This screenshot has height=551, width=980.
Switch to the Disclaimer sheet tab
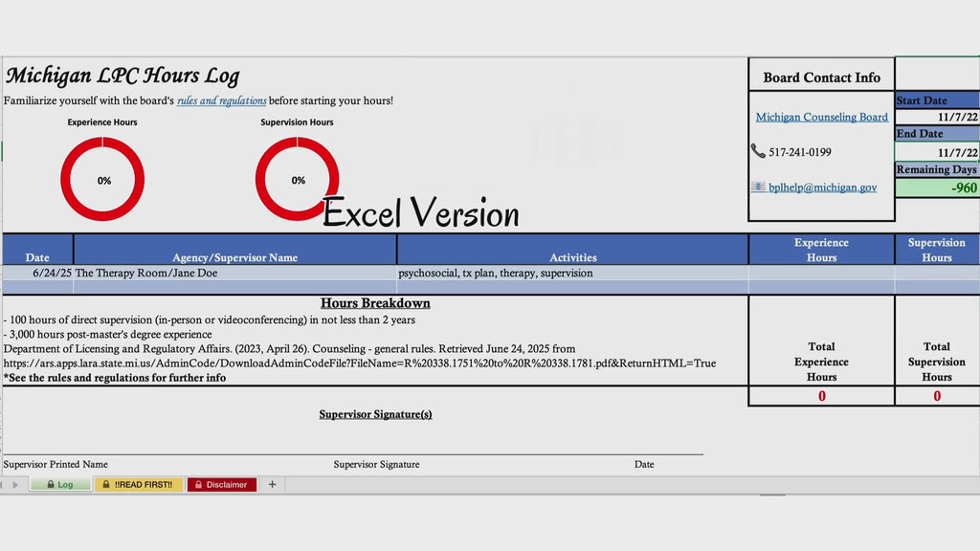click(222, 485)
